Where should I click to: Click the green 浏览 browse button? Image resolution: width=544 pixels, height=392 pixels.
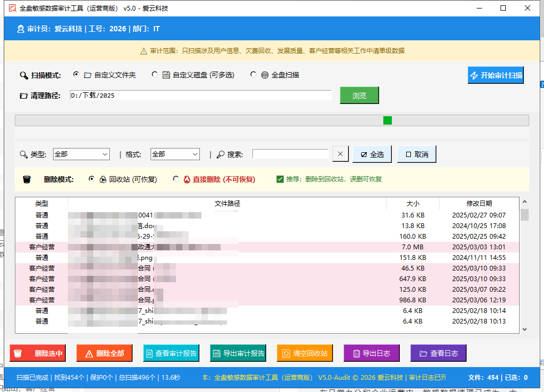(x=359, y=95)
